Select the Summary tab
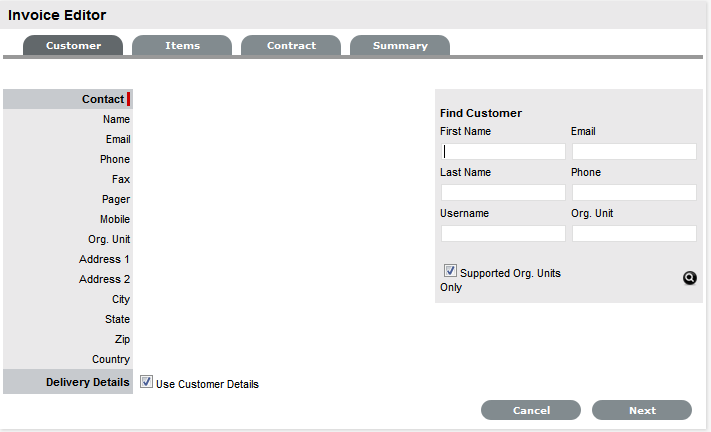 coord(400,46)
